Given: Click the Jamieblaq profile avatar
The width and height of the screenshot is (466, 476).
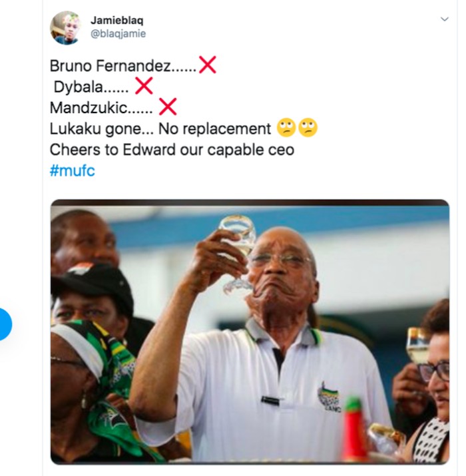Looking at the screenshot, I should pos(65,28).
